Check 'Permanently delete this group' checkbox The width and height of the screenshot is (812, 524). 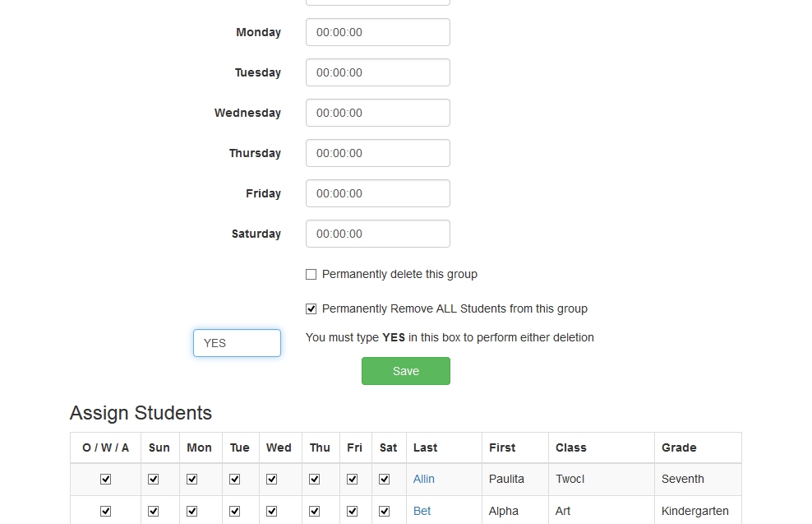click(x=311, y=275)
